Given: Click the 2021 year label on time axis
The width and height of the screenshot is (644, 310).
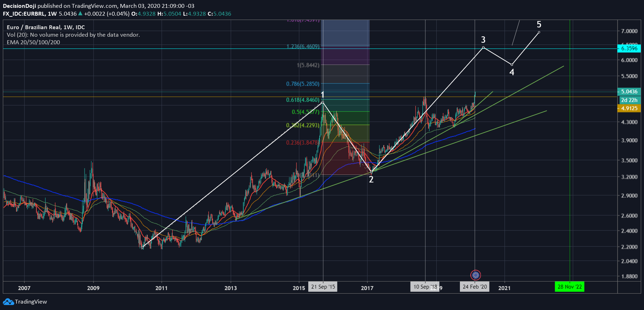Looking at the screenshot, I should 504,288.
